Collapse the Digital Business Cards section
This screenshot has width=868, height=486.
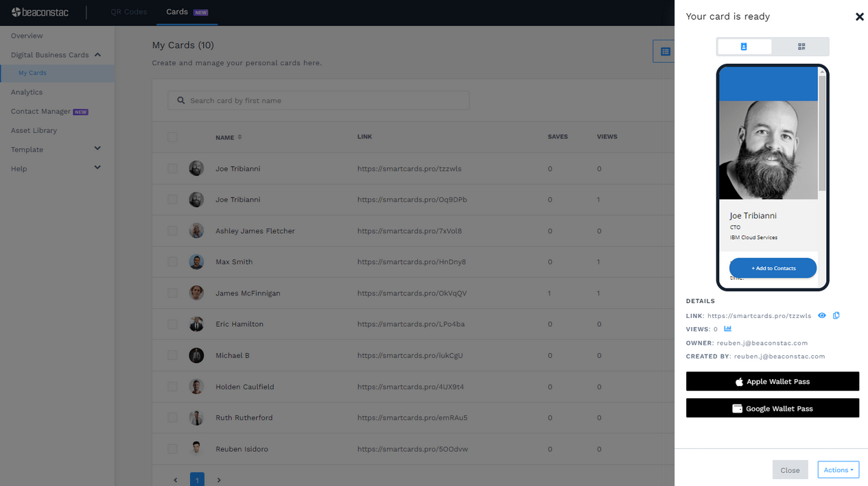click(x=97, y=55)
